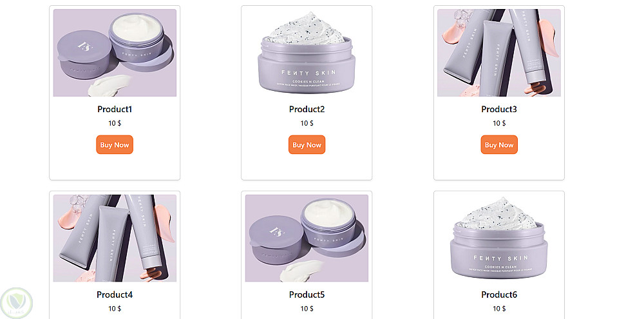Screen dimensions: 644x319
Task: Open the Product6 face mask image
Action: [499, 238]
